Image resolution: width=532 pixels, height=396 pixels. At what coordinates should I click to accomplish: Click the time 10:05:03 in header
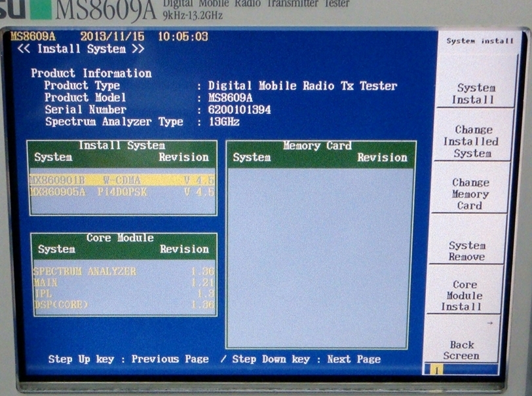tap(183, 36)
